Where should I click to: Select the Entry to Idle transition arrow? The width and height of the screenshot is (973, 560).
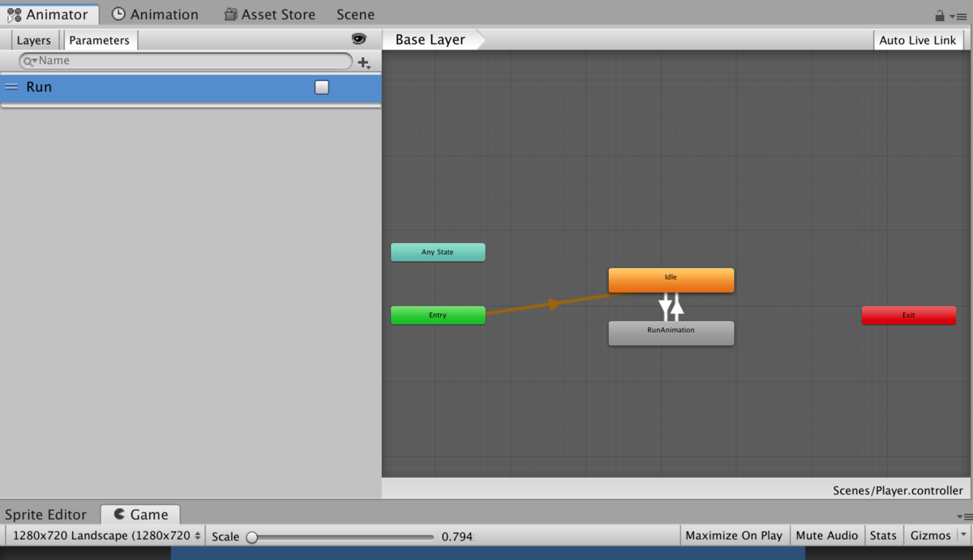(555, 304)
